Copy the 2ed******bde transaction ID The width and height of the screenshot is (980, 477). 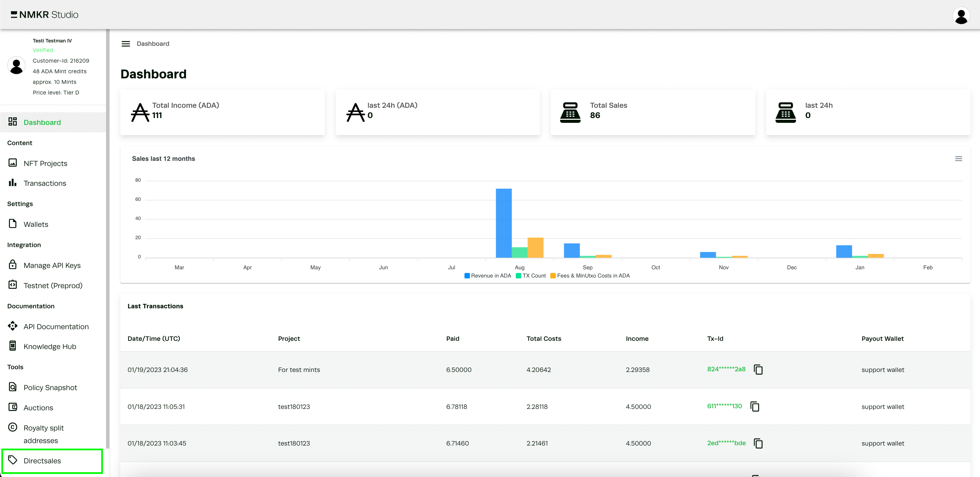pos(758,443)
